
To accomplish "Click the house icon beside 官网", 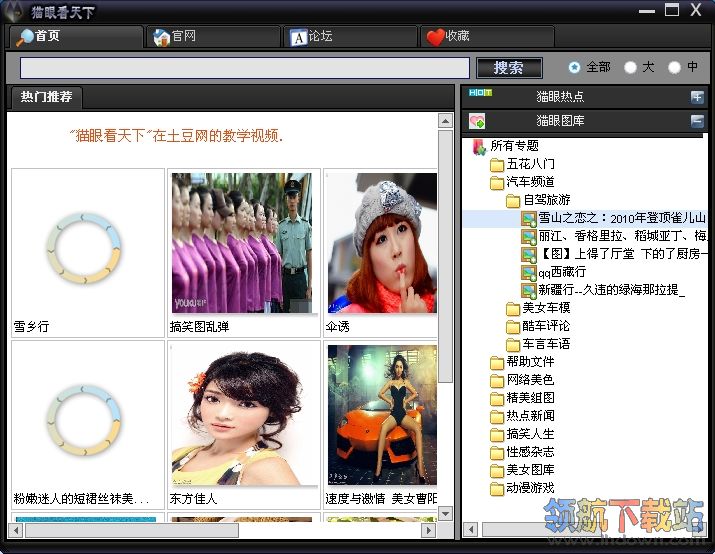I will click(161, 37).
